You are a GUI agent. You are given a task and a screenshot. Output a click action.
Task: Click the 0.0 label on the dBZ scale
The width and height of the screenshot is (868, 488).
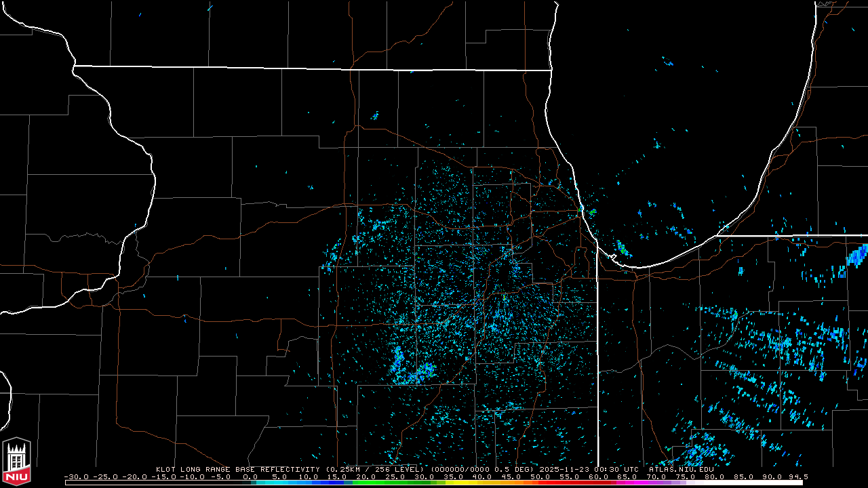click(x=250, y=476)
